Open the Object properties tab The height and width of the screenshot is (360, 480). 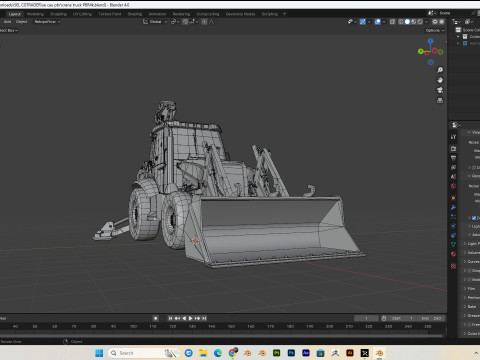[x=453, y=198]
